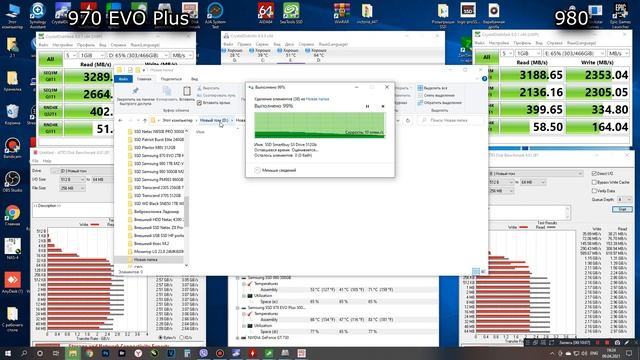640x360 pixels.
Task: Open Photoshop from the taskbar
Action: pos(105,353)
